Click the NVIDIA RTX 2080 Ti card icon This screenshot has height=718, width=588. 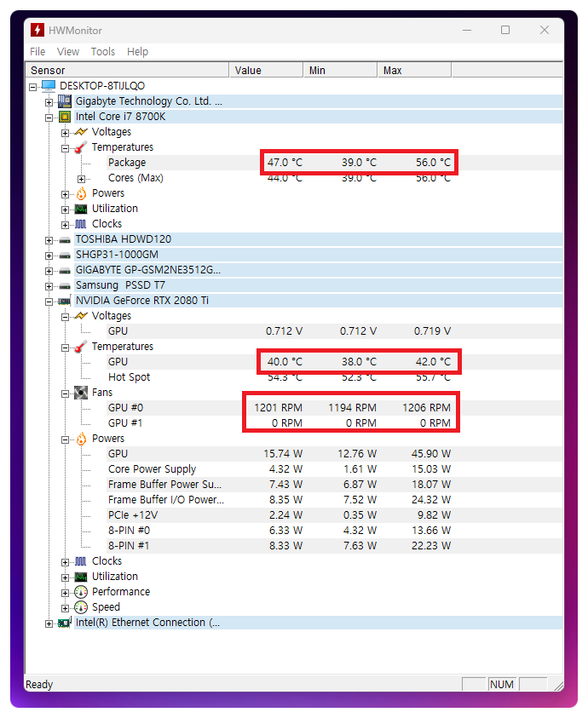coord(65,301)
